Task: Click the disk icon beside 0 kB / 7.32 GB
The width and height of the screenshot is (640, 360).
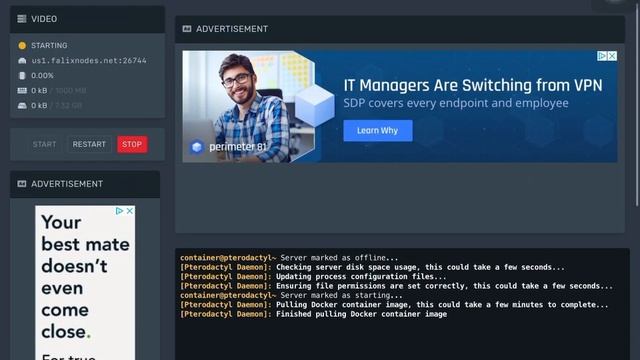Action: pos(22,106)
